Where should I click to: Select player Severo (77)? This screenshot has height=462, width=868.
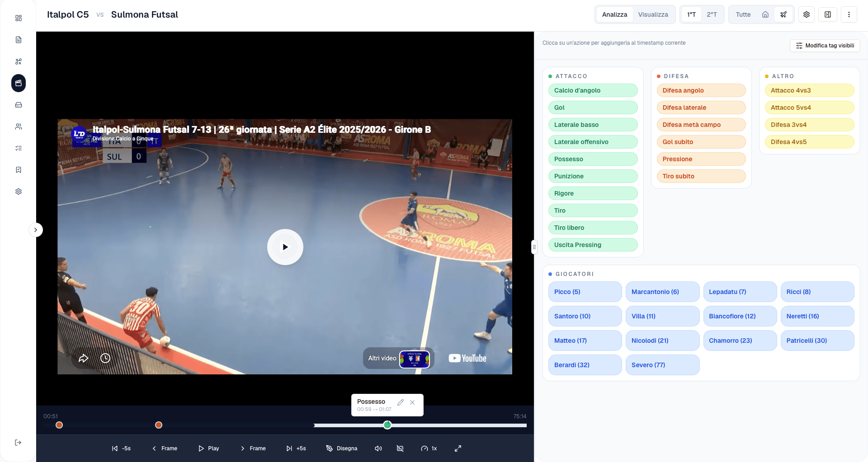pyautogui.click(x=662, y=365)
